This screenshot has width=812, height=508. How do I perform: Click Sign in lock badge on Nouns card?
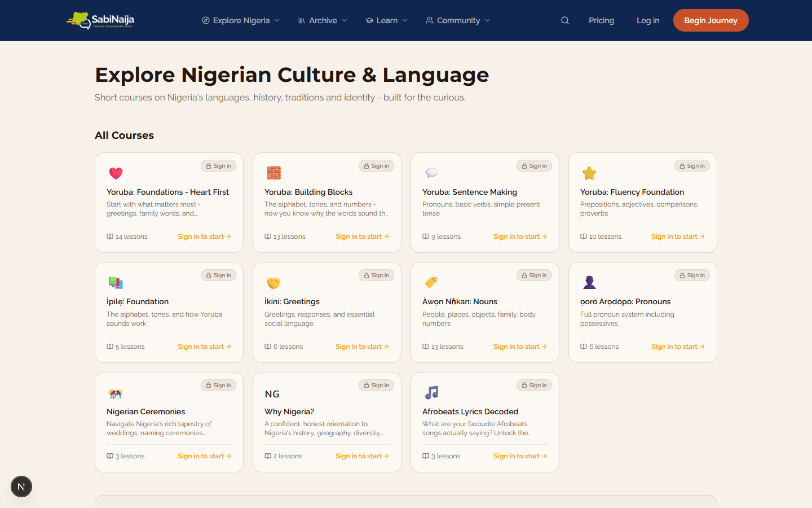tap(534, 275)
